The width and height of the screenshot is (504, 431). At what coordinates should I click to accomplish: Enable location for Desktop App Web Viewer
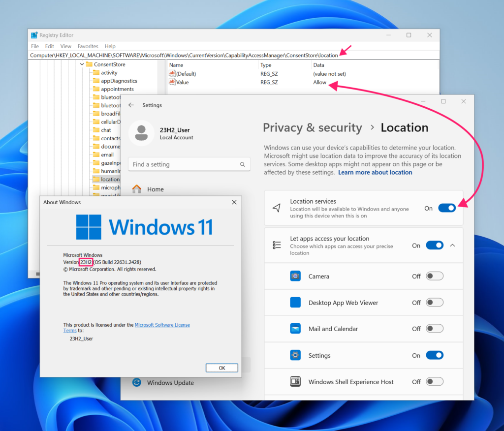point(435,303)
